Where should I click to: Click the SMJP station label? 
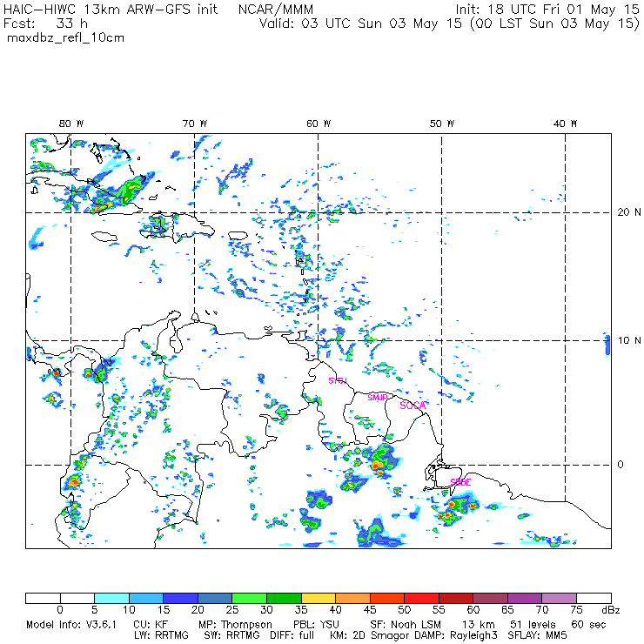pyautogui.click(x=378, y=398)
